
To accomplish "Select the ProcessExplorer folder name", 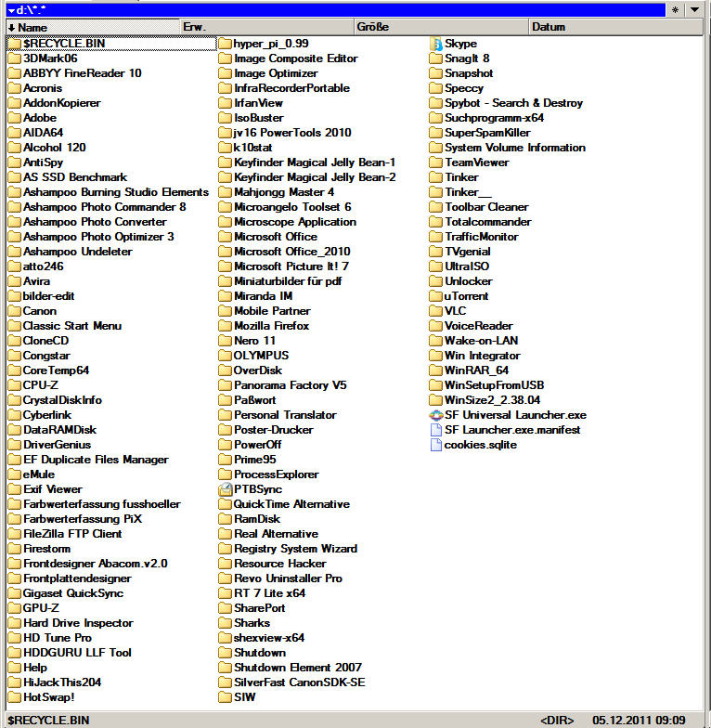I will [x=277, y=474].
